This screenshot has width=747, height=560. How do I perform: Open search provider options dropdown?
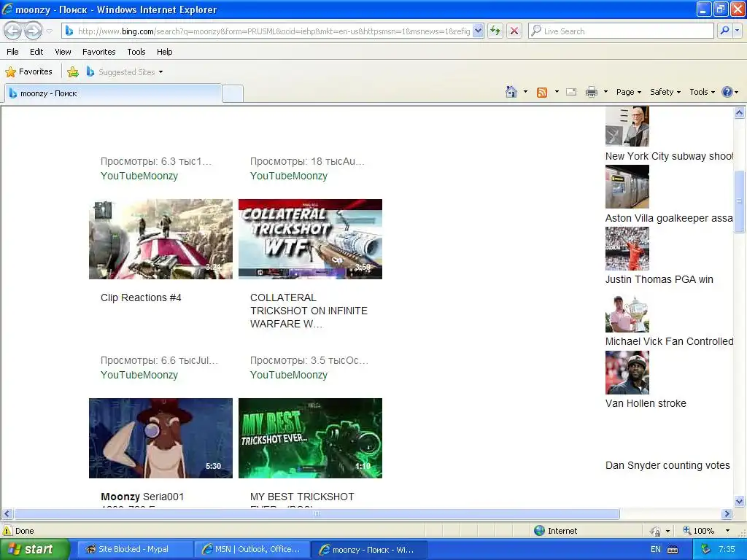pos(737,31)
